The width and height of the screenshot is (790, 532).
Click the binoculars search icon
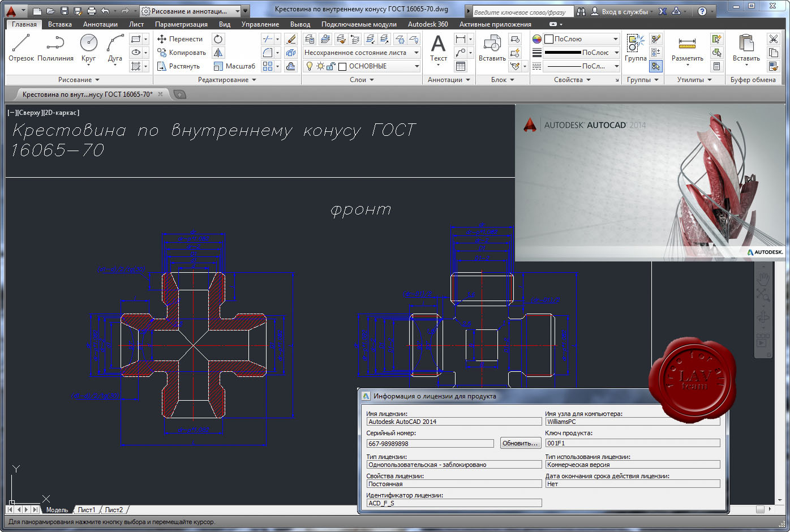(x=581, y=11)
